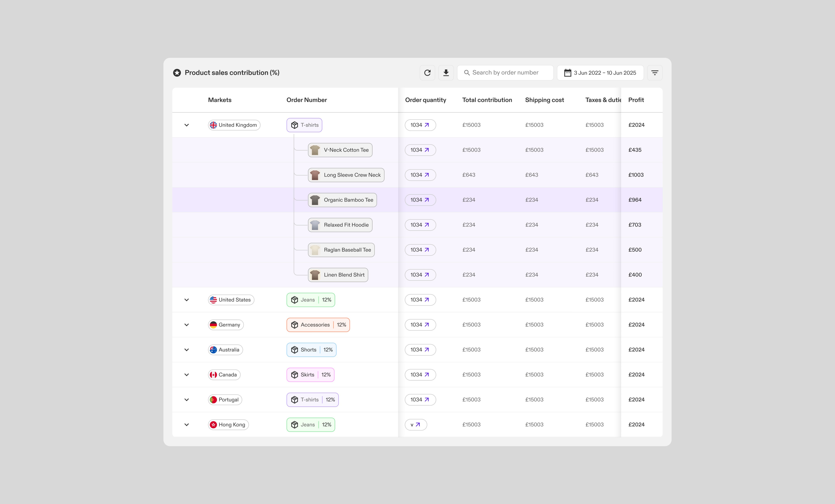Click the Shorts 12% category tag
The height and width of the screenshot is (504, 835).
point(311,350)
